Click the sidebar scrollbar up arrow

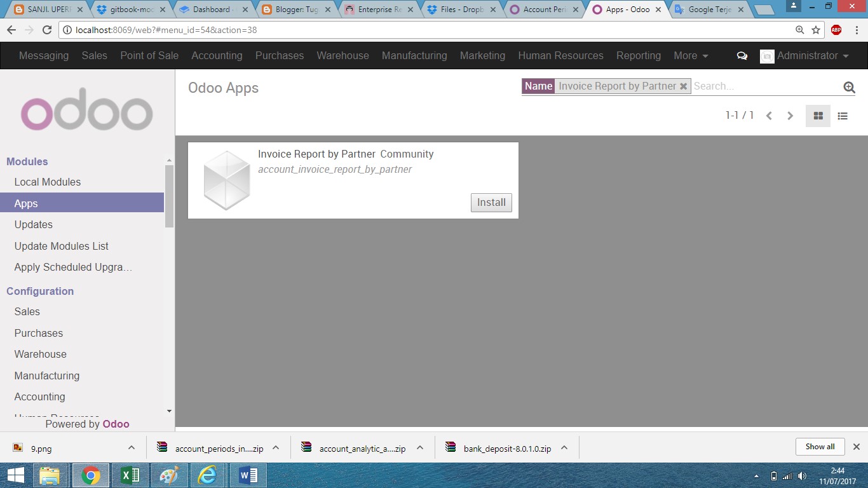pyautogui.click(x=169, y=160)
